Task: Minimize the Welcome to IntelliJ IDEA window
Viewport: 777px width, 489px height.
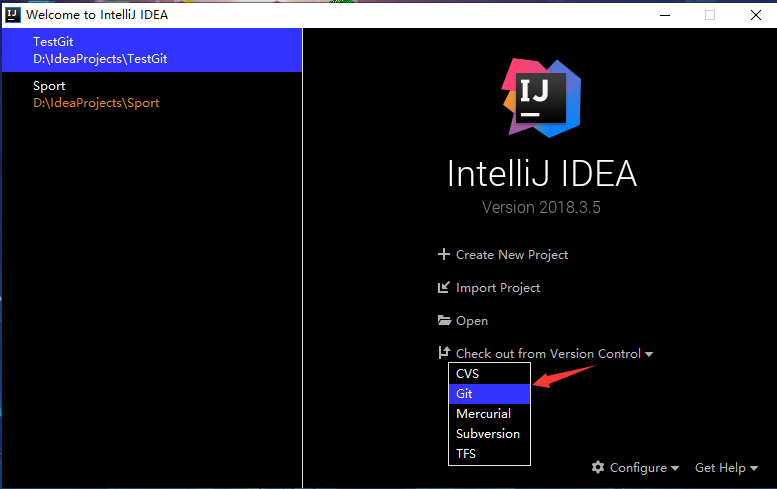Action: coord(665,15)
